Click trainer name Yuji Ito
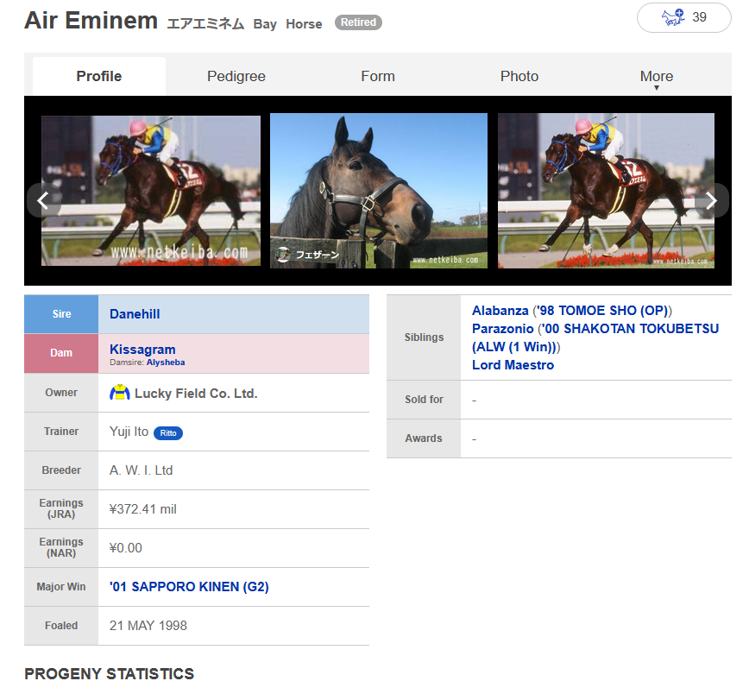 pyautogui.click(x=129, y=432)
